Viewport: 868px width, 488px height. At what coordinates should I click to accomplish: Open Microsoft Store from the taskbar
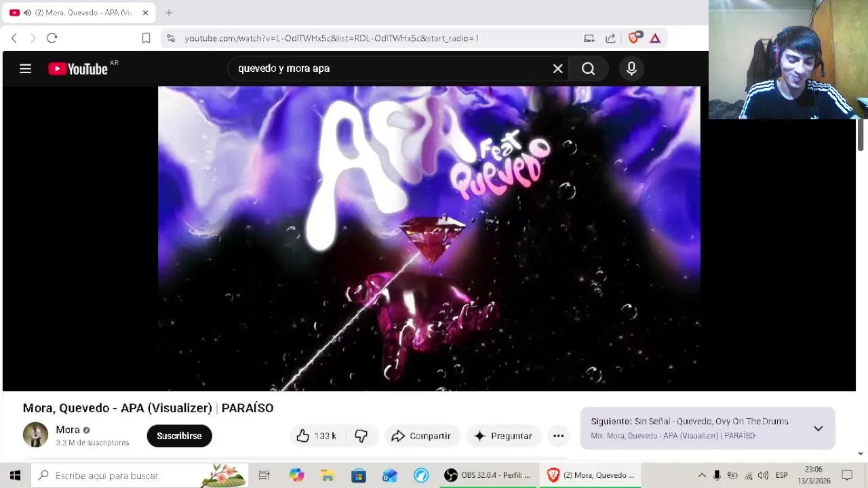click(359, 475)
